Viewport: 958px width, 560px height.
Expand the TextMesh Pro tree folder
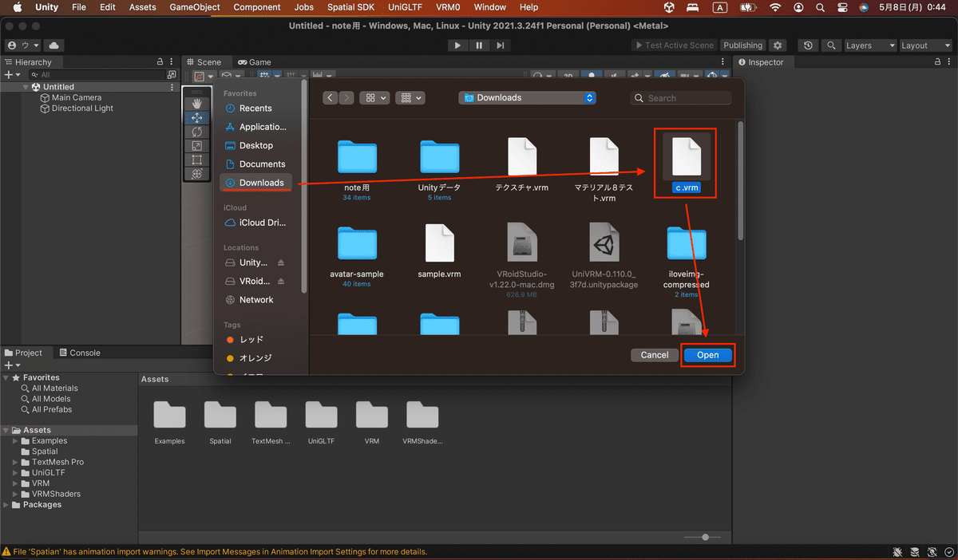click(x=16, y=462)
